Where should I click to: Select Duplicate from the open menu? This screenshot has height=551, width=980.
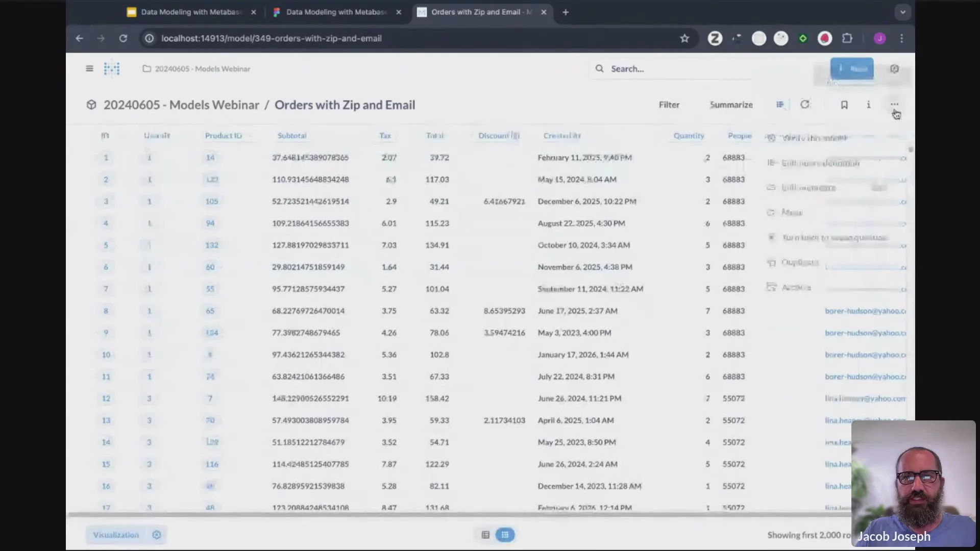pos(800,262)
